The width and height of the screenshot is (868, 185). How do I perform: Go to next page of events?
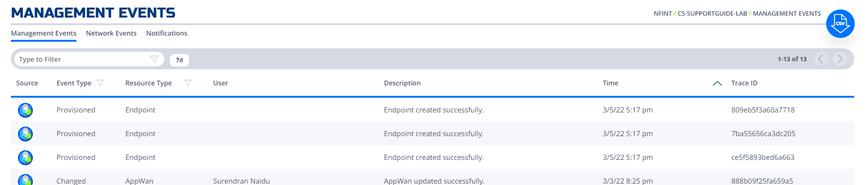pyautogui.click(x=840, y=59)
